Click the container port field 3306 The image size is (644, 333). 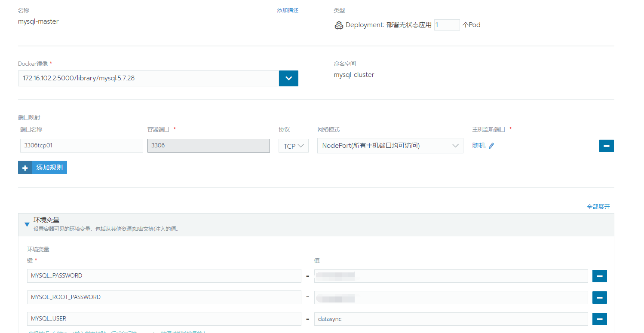pyautogui.click(x=209, y=145)
